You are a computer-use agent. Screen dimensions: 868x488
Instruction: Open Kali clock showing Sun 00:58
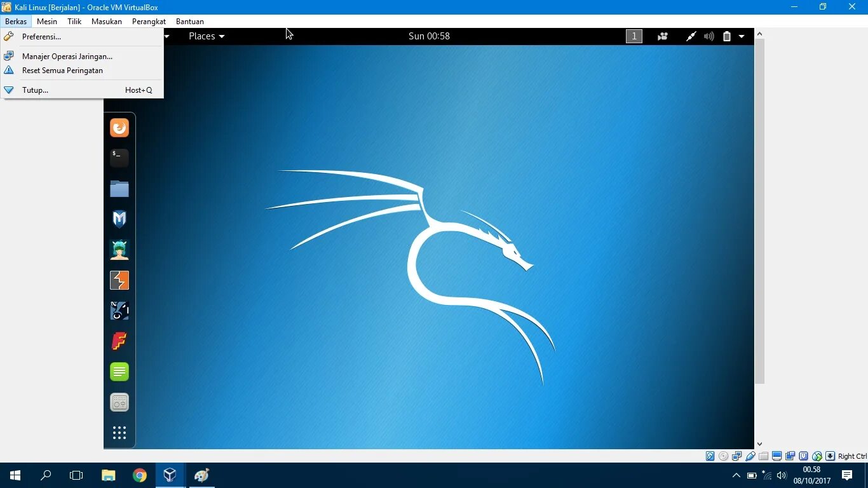[429, 36]
